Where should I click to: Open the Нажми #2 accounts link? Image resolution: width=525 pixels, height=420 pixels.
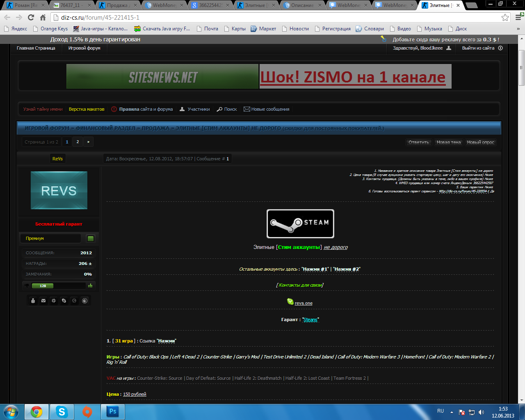347,269
